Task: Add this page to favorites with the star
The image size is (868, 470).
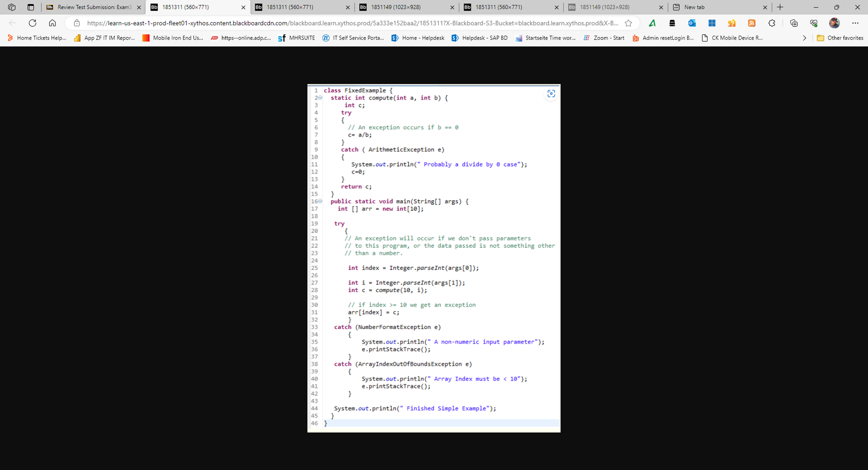Action: pos(628,23)
